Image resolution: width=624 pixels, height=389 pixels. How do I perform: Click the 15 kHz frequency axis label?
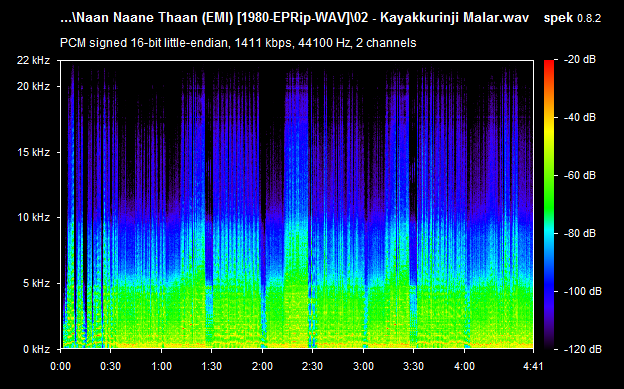coord(33,152)
